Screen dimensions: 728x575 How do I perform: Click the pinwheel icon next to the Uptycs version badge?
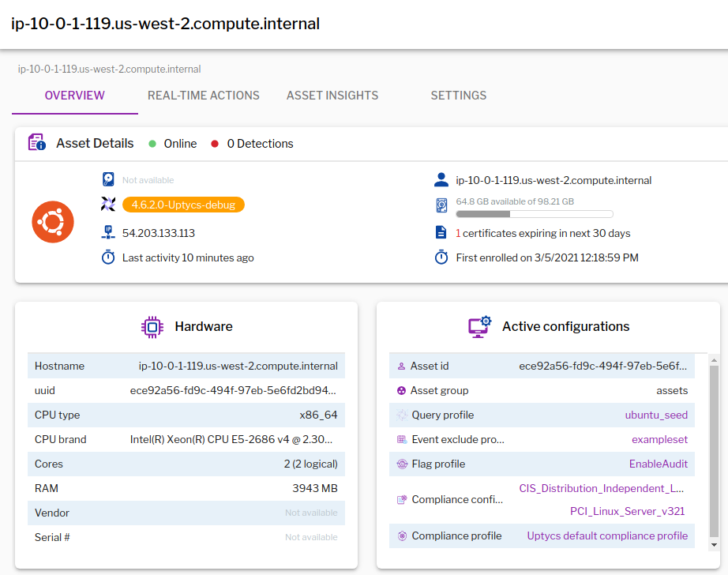pos(107,204)
